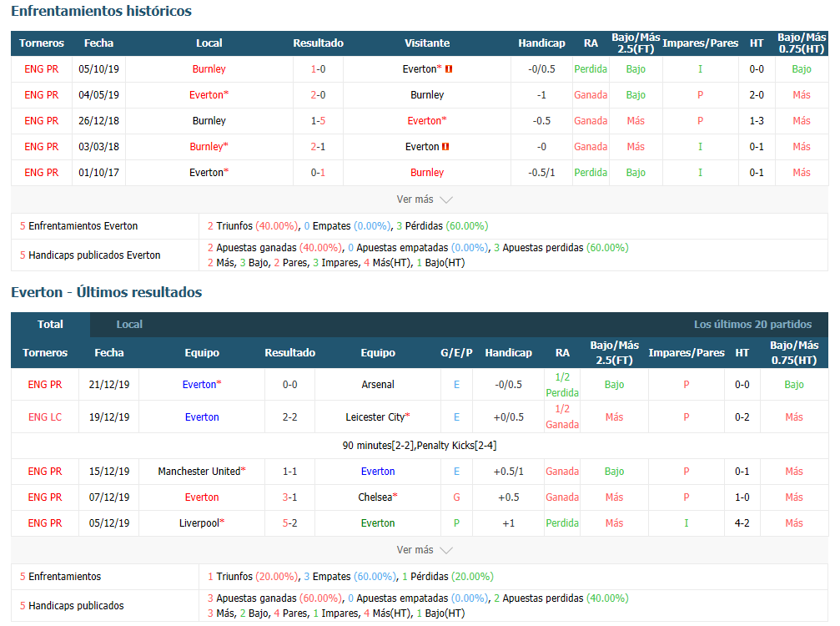
Task: Click the 'Ganada' result in the 04/05/19 row
Action: click(591, 95)
